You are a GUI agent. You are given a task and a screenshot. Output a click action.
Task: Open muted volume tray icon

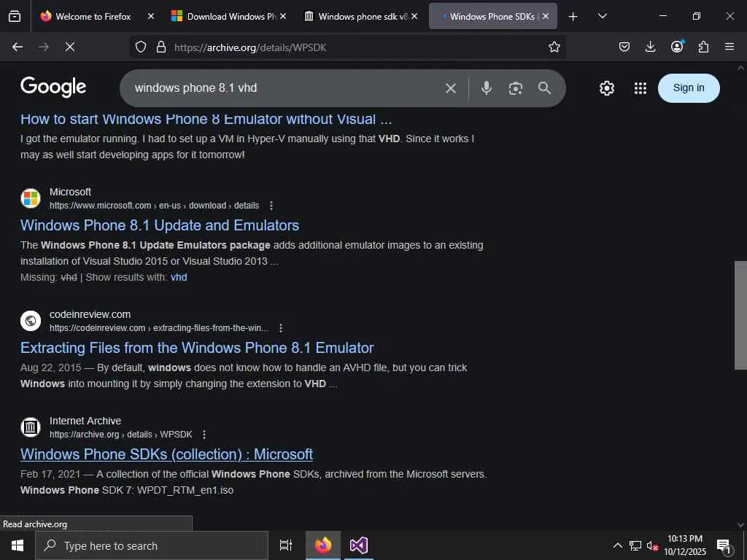(x=652, y=545)
